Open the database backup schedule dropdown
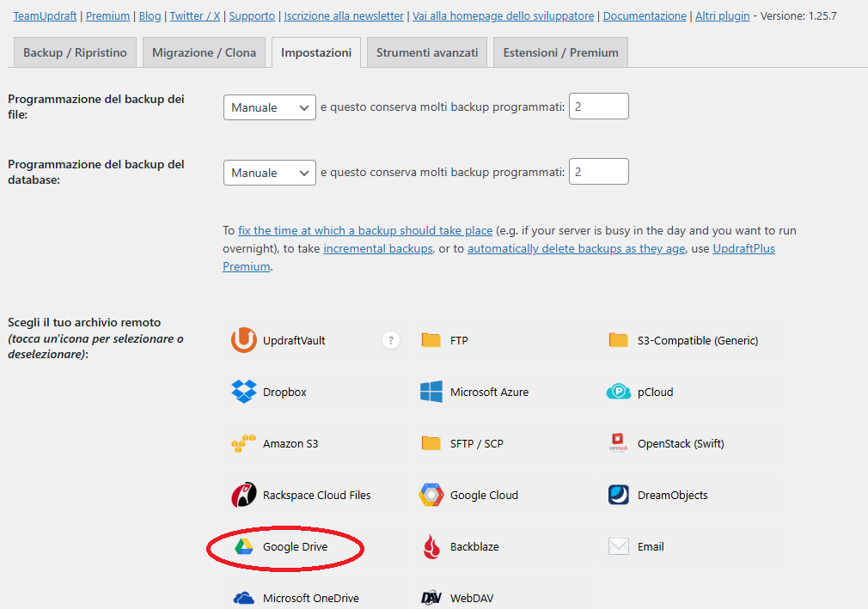The image size is (868, 609). click(270, 173)
